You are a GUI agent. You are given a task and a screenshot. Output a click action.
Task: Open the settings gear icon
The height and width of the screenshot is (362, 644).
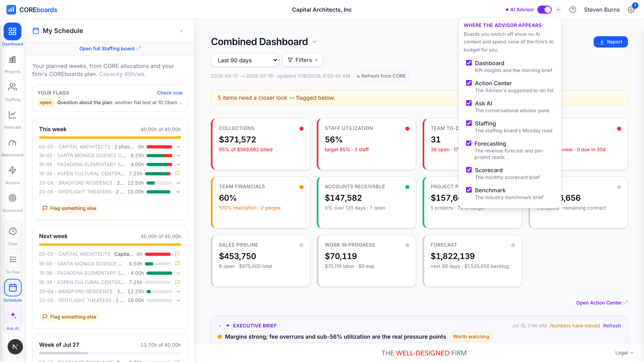tap(631, 10)
